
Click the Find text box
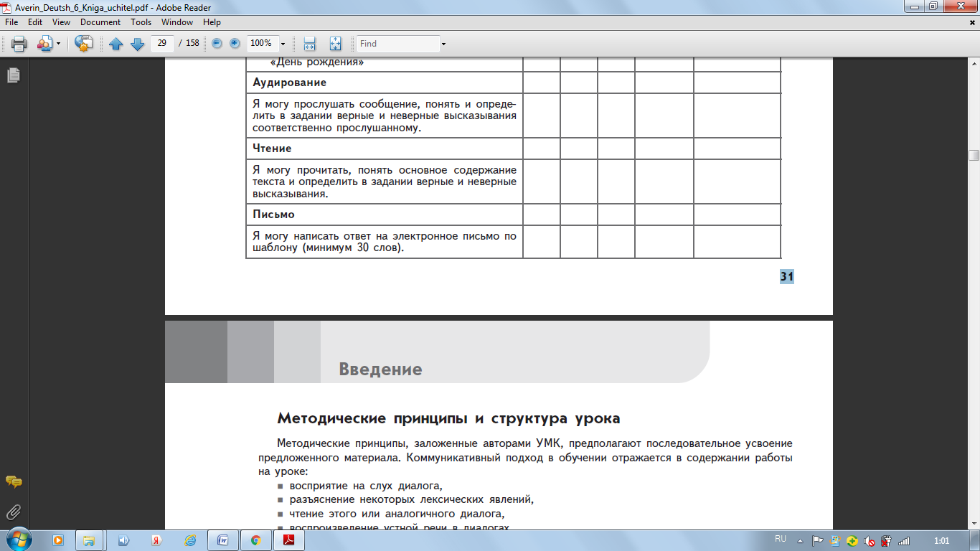click(399, 44)
